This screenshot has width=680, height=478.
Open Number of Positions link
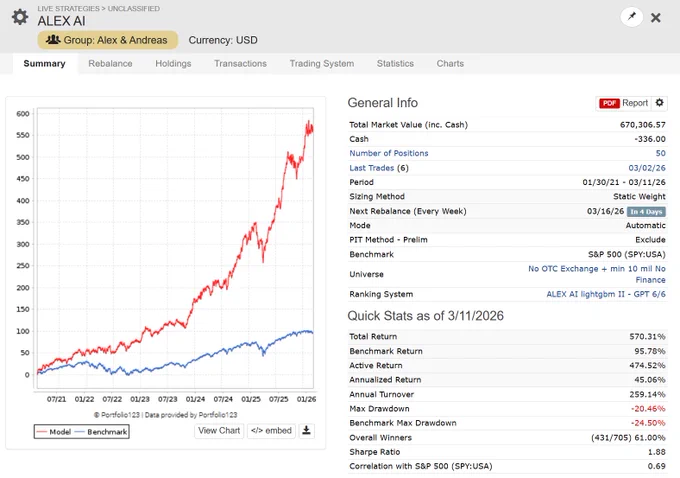389,153
